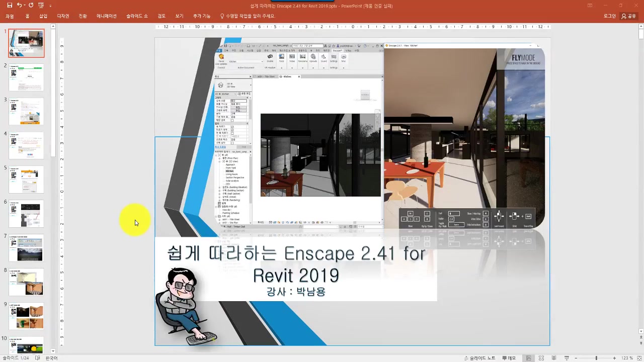Image resolution: width=644 pixels, height=362 pixels.
Task: Click the Undo arrow icon
Action: coord(19,6)
